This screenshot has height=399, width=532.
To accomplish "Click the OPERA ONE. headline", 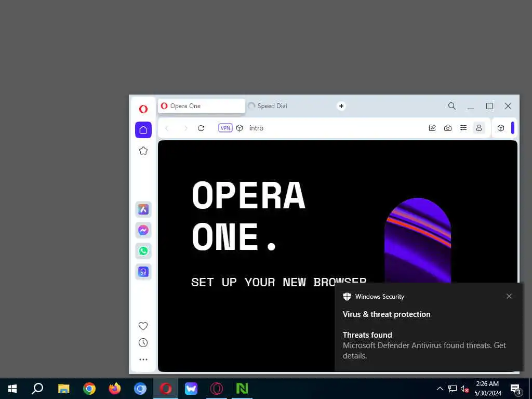I will [x=249, y=216].
